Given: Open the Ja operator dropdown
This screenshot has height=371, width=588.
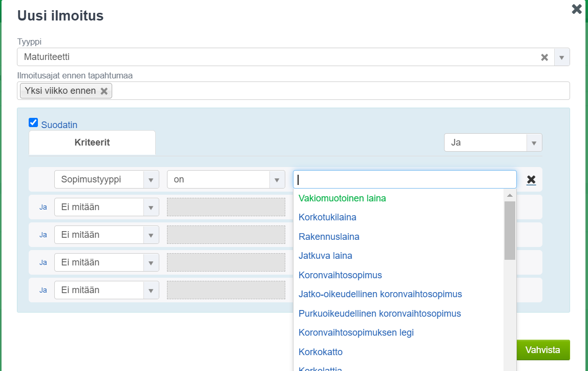Looking at the screenshot, I should click(534, 142).
